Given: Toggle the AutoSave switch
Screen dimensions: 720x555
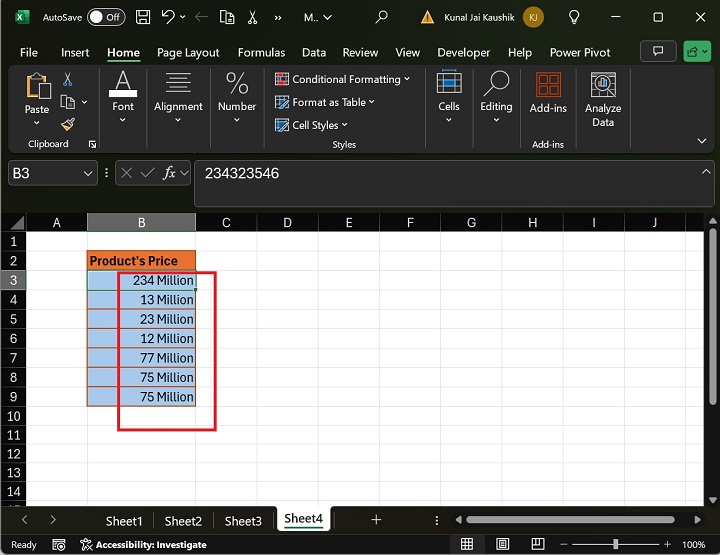Looking at the screenshot, I should click(x=106, y=17).
